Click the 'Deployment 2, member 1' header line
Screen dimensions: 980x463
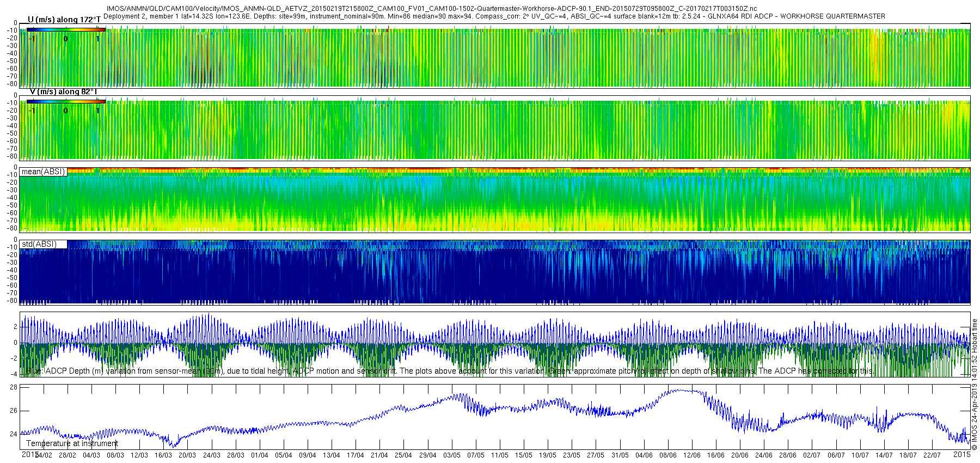[494, 16]
